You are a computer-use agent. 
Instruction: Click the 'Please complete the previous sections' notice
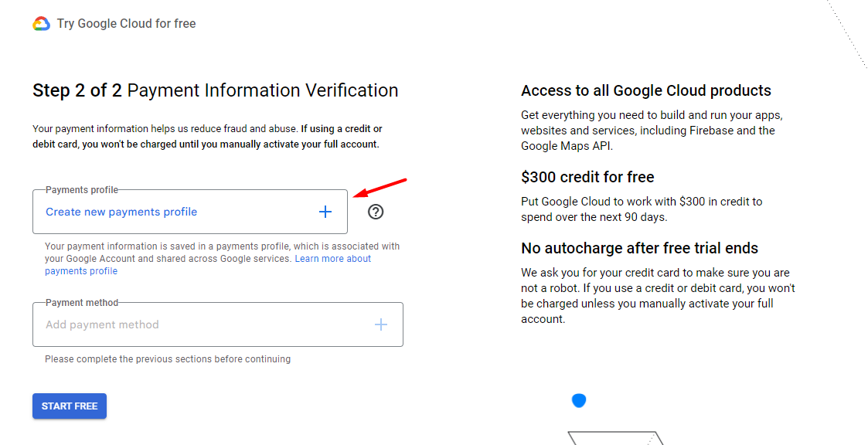(x=168, y=359)
